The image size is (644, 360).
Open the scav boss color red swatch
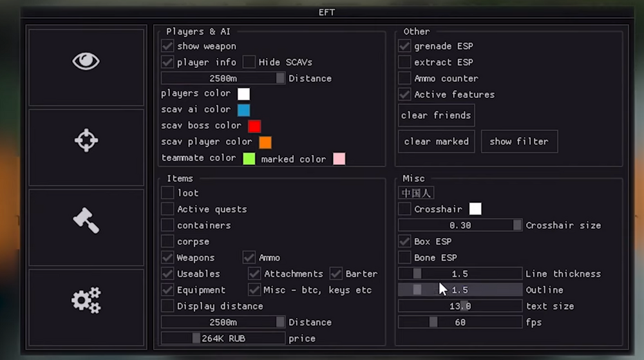[x=254, y=126]
